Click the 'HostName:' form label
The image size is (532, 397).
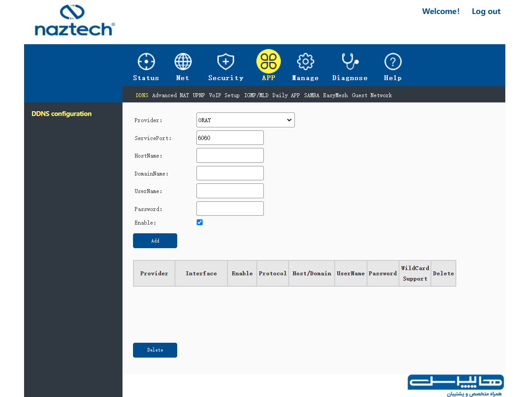point(148,156)
